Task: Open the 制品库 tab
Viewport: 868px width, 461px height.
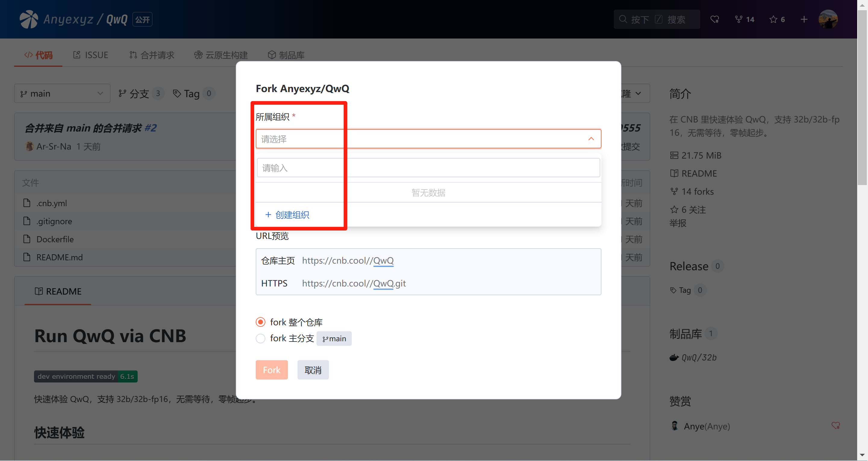Action: [286, 55]
